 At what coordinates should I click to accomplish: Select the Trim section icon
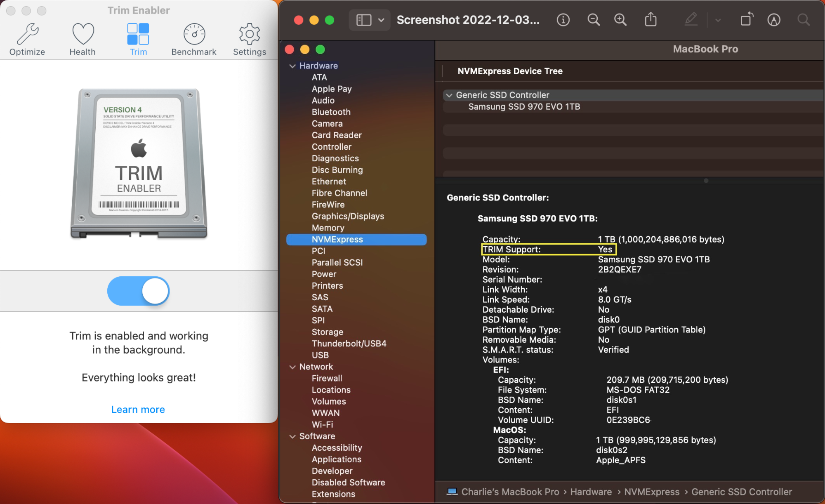tap(138, 38)
